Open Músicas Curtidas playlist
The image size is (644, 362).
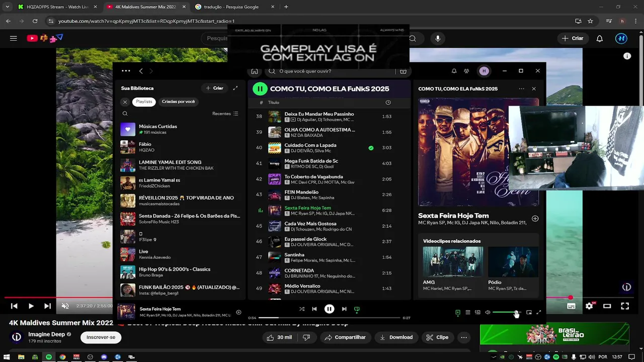click(x=180, y=129)
